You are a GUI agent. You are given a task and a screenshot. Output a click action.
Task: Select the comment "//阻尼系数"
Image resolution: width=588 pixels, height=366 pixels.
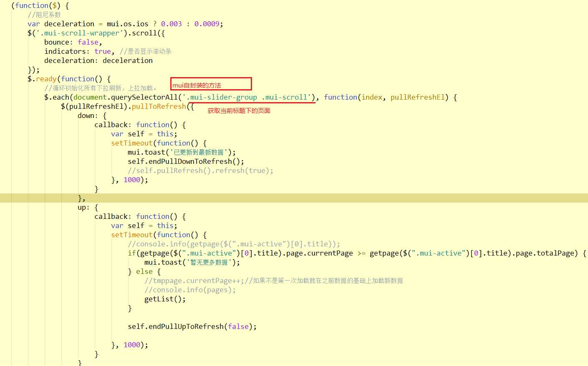44,15
